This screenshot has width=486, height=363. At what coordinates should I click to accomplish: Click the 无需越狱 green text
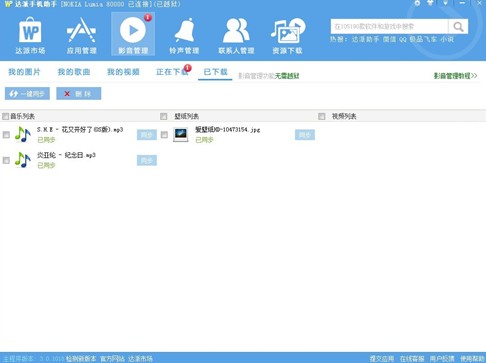coord(287,76)
